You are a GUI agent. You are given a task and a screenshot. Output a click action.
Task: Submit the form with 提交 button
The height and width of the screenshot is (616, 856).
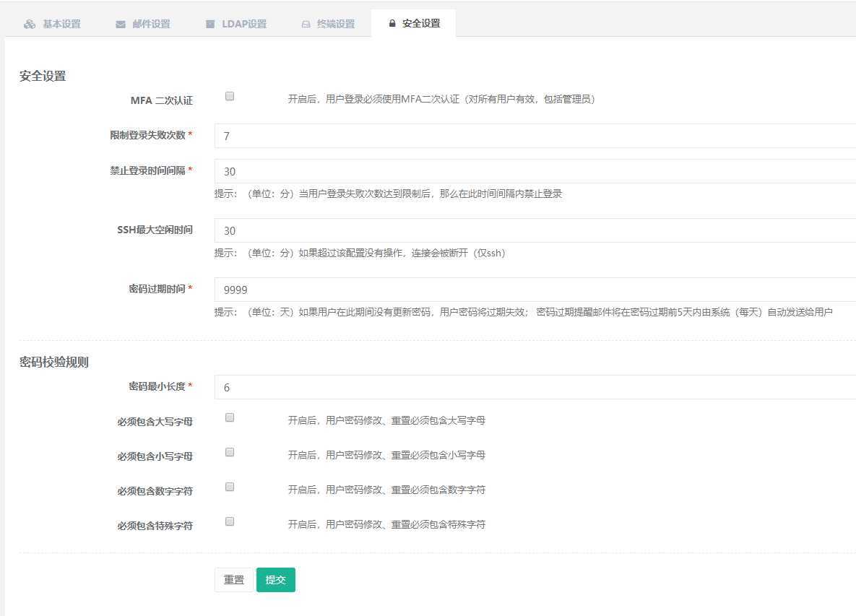pyautogui.click(x=276, y=580)
